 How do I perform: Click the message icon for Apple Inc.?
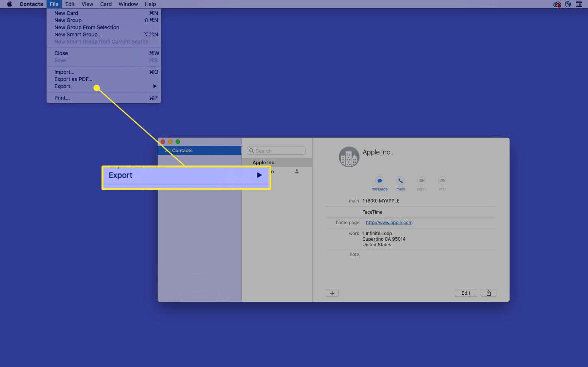pyautogui.click(x=379, y=181)
